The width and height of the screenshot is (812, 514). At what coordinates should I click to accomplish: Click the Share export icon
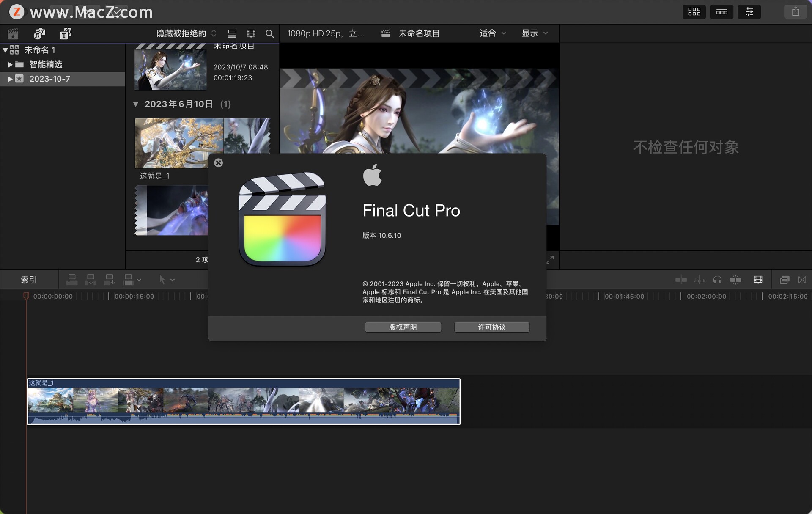(x=796, y=12)
